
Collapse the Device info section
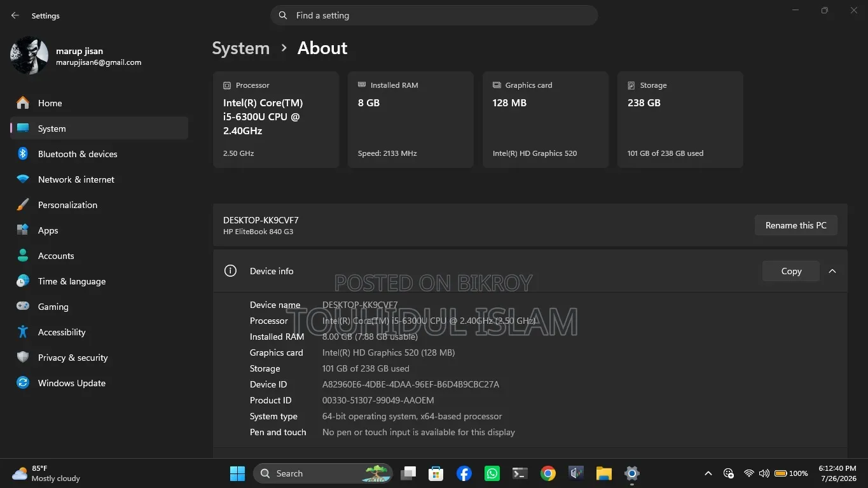(832, 271)
